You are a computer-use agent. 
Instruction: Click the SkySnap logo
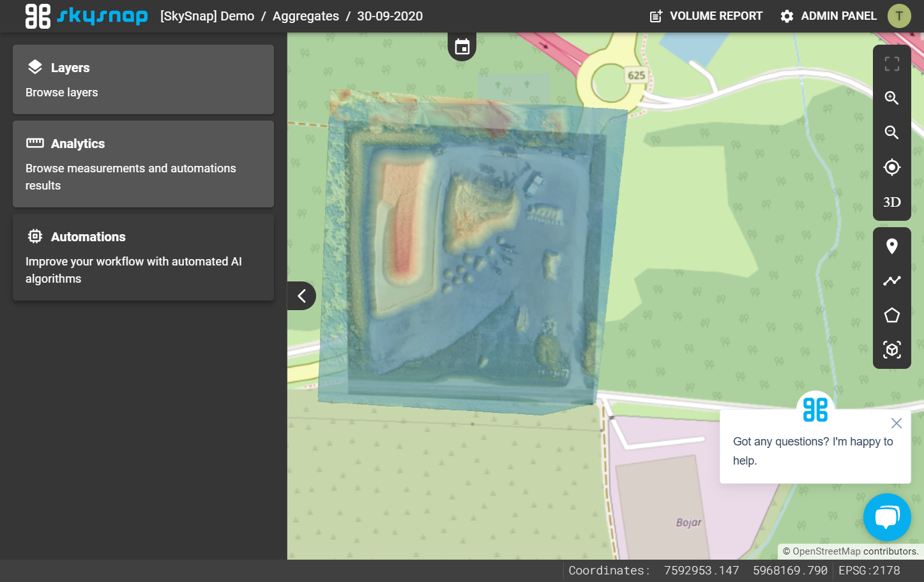[x=86, y=16]
